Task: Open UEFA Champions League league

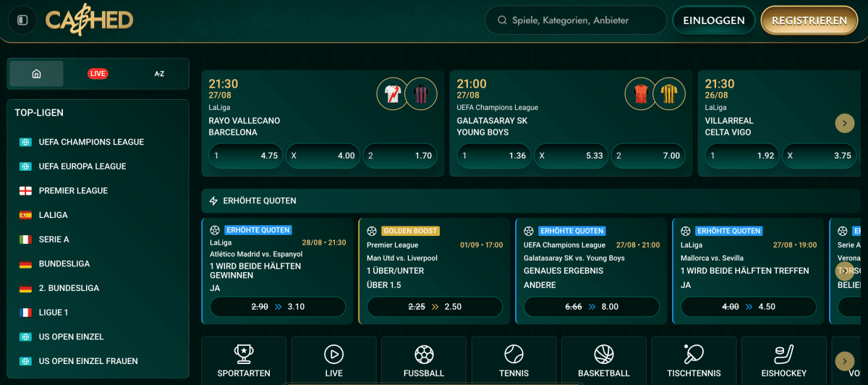Action: 91,142
